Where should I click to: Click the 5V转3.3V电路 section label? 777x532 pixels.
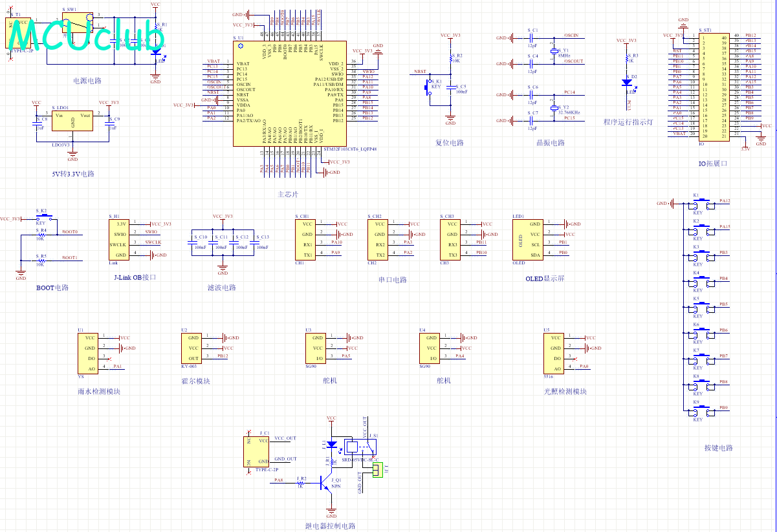tap(74, 174)
